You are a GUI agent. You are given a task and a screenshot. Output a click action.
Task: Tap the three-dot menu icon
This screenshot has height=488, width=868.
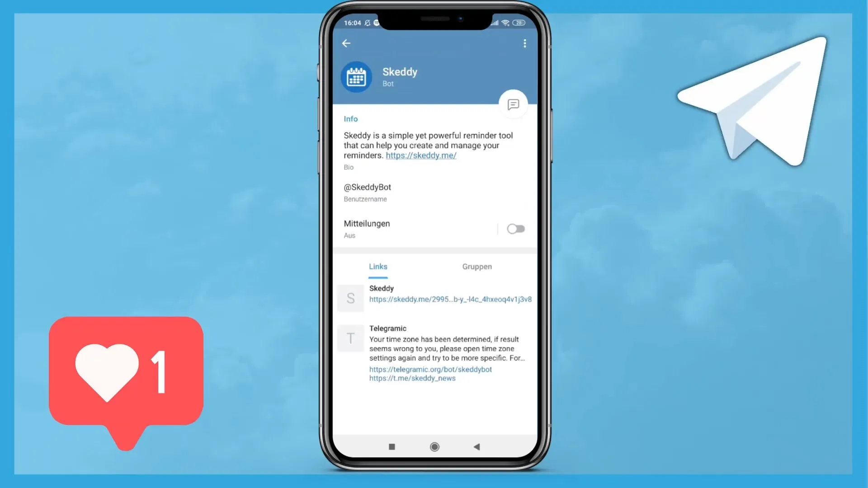coord(524,43)
